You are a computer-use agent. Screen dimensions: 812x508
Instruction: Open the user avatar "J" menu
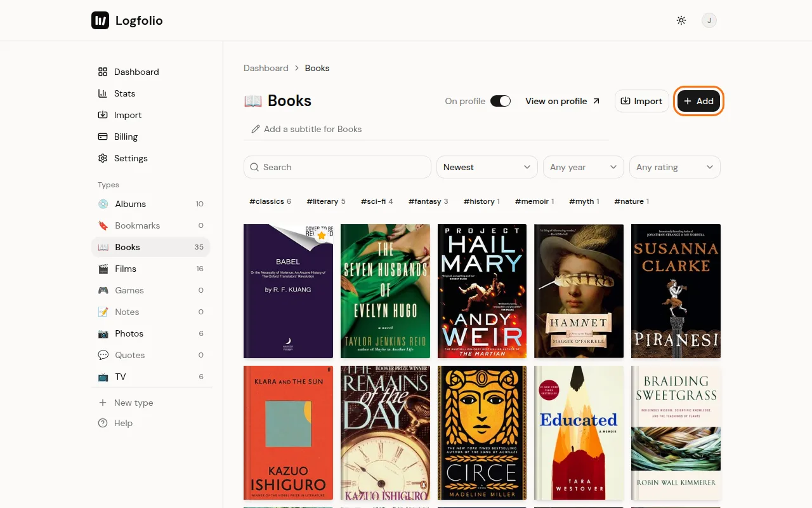(709, 20)
